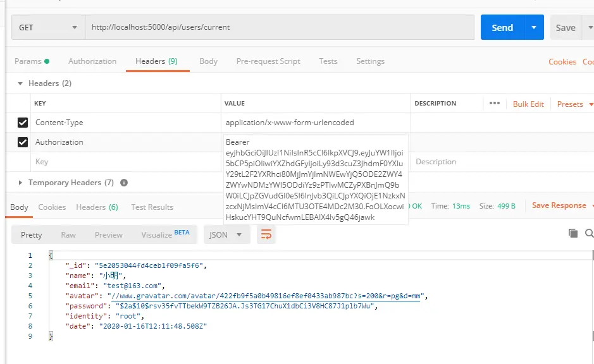Click the date value 2020-01-16T12:11:48.508Z

[x=153, y=326]
